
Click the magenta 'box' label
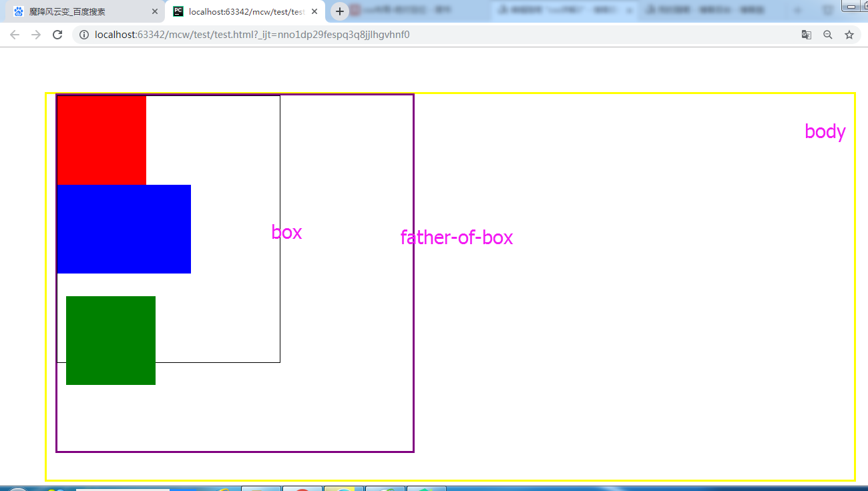286,232
